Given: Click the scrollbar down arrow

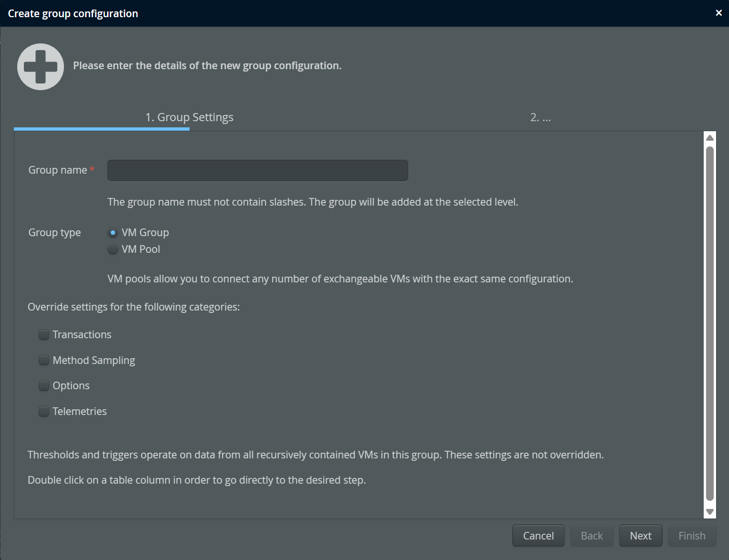Looking at the screenshot, I should tap(710, 512).
